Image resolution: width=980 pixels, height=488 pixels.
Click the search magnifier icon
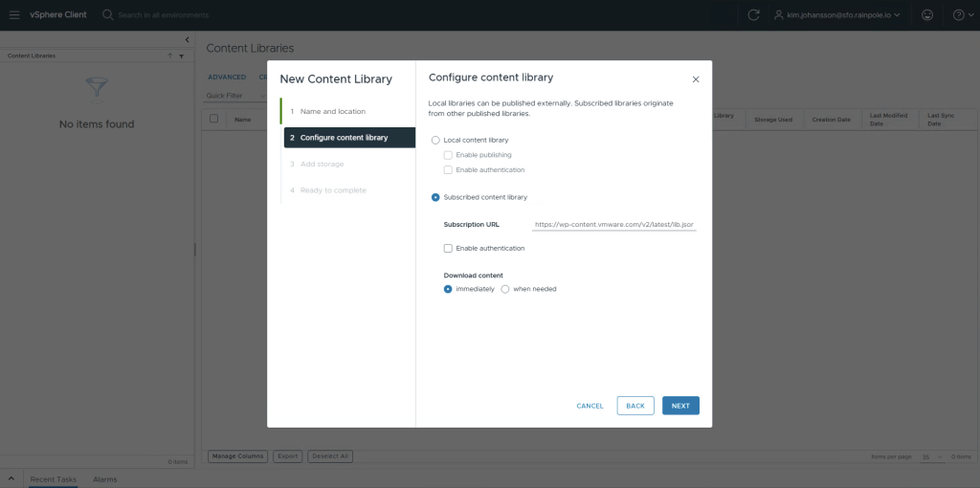[108, 15]
